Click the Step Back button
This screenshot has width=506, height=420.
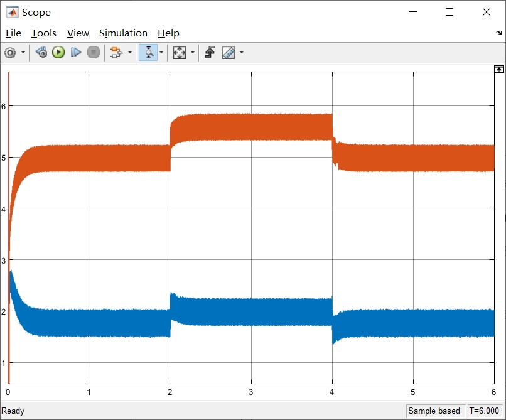pos(41,52)
